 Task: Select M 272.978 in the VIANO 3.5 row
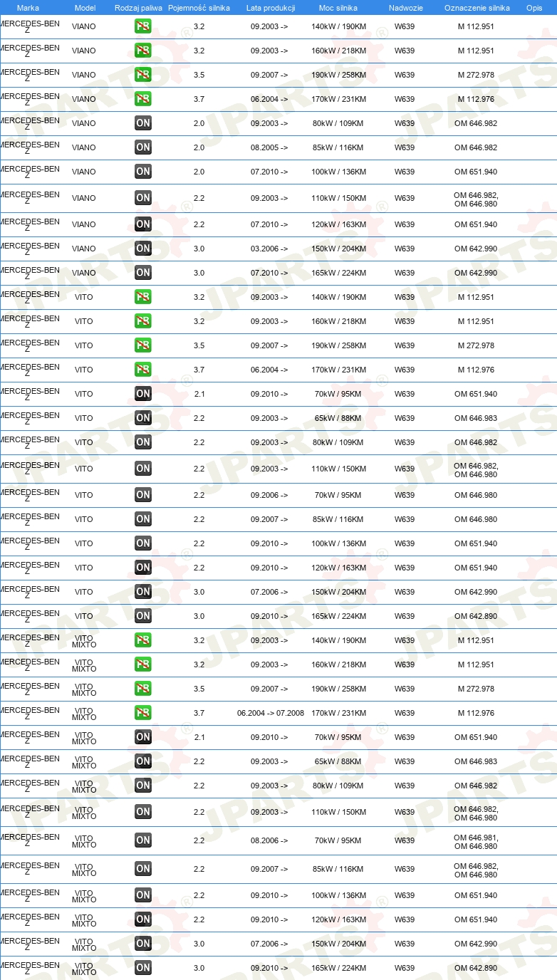point(476,75)
